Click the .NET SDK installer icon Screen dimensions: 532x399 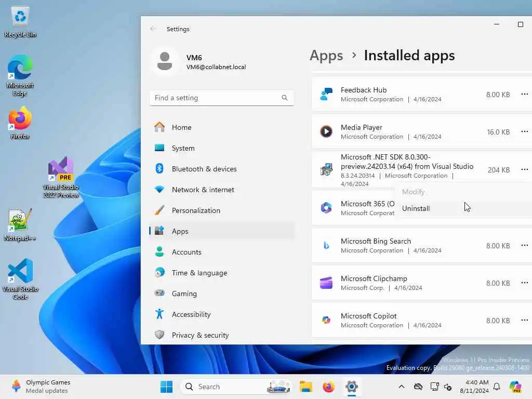pos(326,169)
